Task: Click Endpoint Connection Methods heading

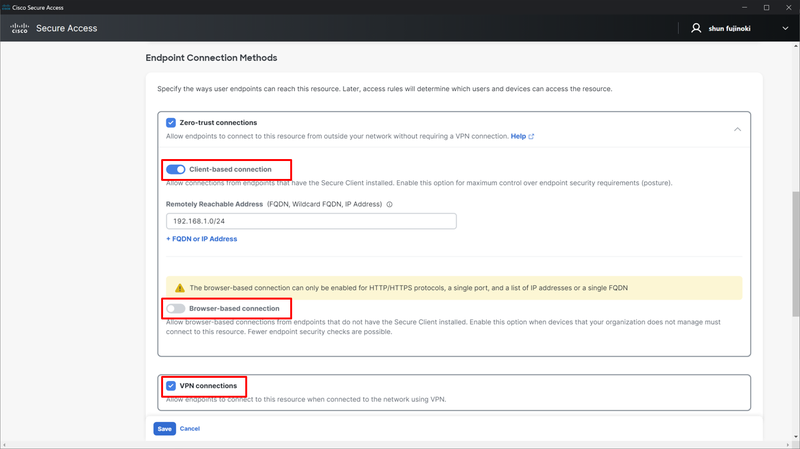Action: (x=211, y=58)
